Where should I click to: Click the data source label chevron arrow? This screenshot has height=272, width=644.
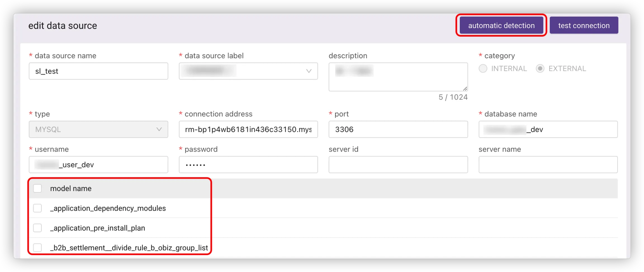309,71
